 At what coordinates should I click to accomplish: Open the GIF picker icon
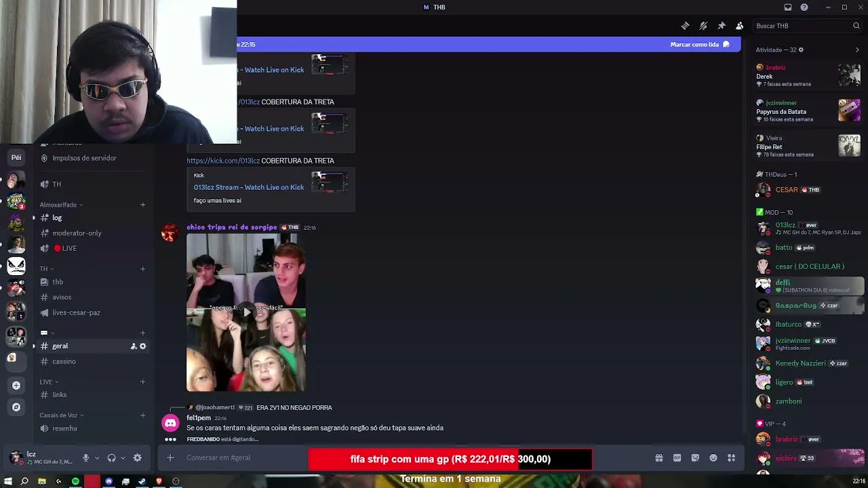tap(677, 458)
